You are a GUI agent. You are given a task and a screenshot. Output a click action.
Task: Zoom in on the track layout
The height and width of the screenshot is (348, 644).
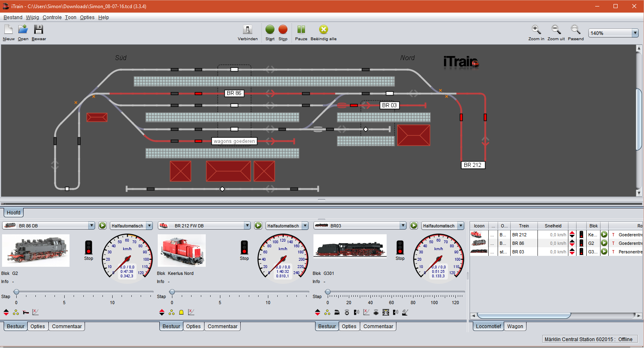point(536,32)
